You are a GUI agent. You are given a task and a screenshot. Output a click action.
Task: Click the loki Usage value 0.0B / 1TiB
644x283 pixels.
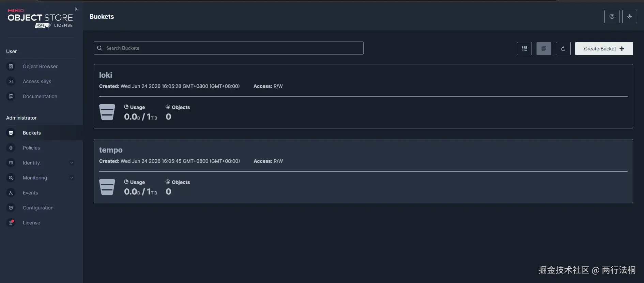pyautogui.click(x=141, y=117)
